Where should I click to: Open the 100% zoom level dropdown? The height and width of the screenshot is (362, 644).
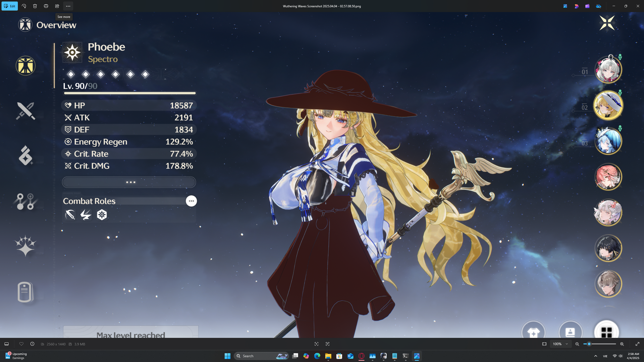coord(560,344)
